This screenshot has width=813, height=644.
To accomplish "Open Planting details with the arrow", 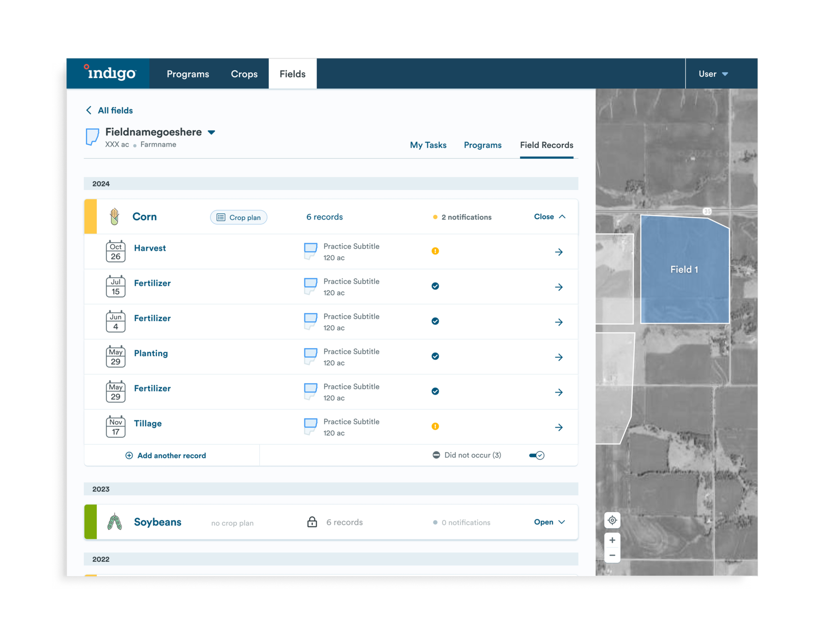I will click(x=559, y=357).
